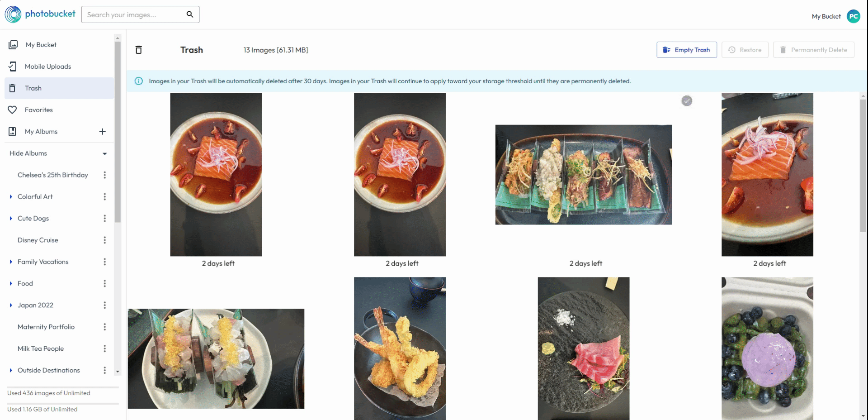This screenshot has width=868, height=420.
Task: Click the Favorites heart icon
Action: pyautogui.click(x=13, y=110)
